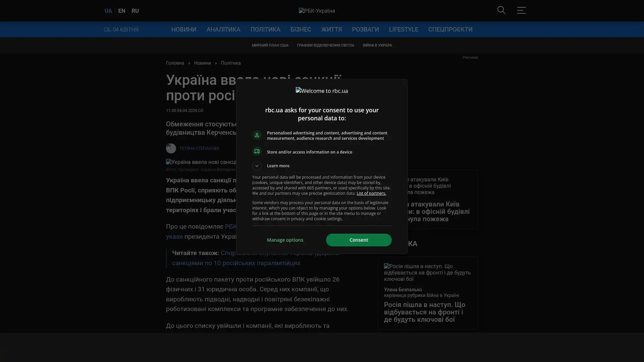This screenshot has width=644, height=362.
Task: Click the personalised advertising person icon
Action: click(x=257, y=135)
